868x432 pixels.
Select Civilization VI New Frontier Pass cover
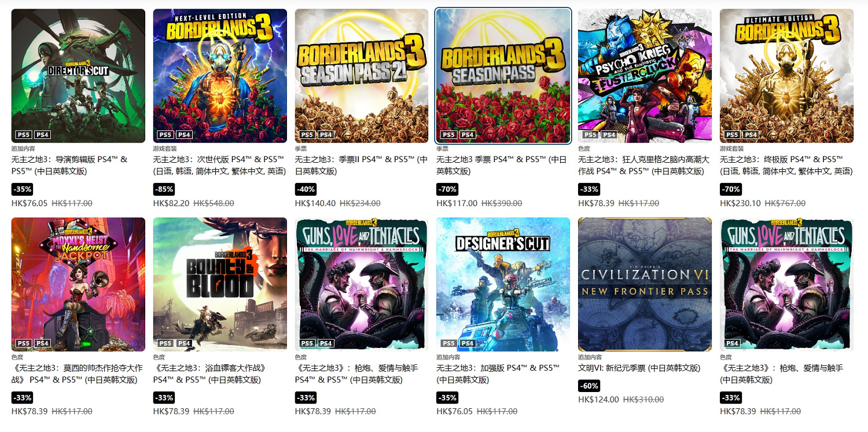coord(645,284)
